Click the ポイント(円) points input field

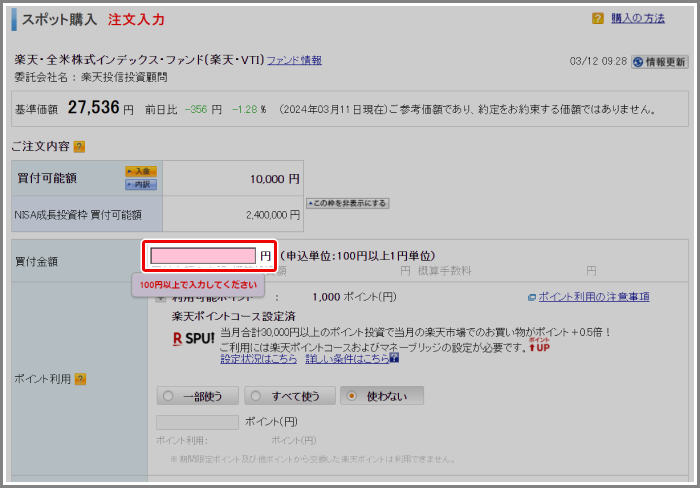197,422
